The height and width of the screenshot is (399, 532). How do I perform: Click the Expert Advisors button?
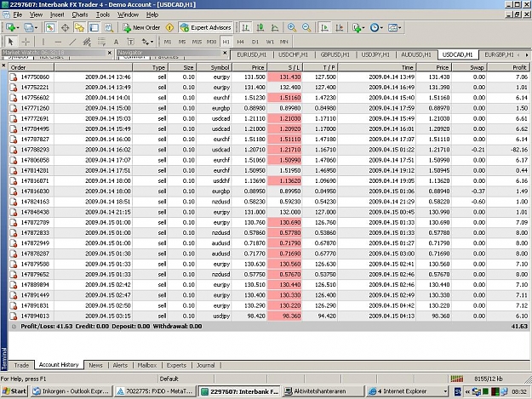click(206, 28)
